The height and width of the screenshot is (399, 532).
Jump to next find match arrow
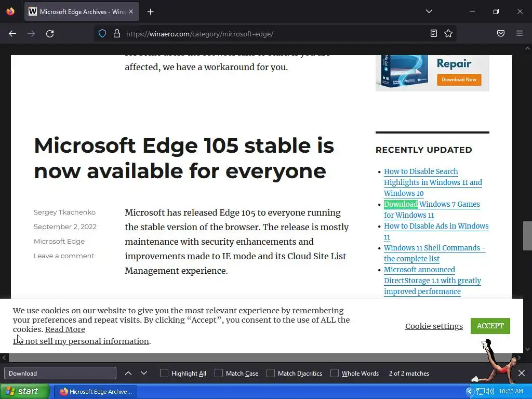tap(144, 373)
